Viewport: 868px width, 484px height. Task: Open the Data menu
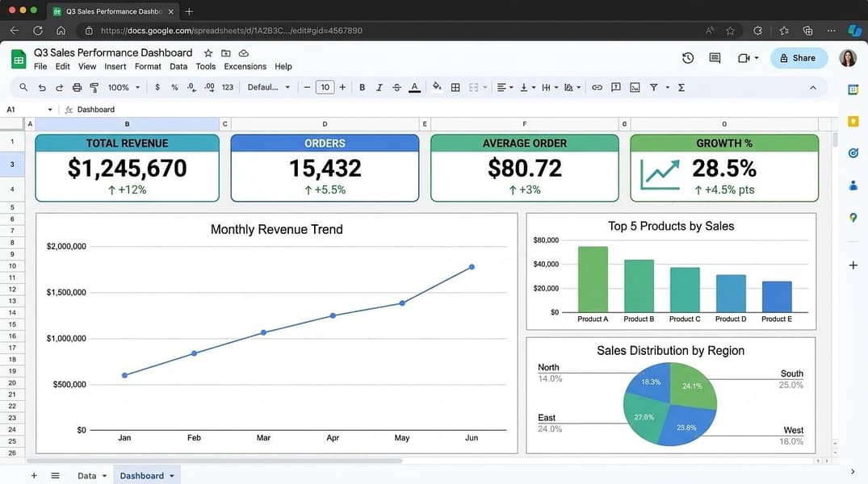click(x=178, y=66)
